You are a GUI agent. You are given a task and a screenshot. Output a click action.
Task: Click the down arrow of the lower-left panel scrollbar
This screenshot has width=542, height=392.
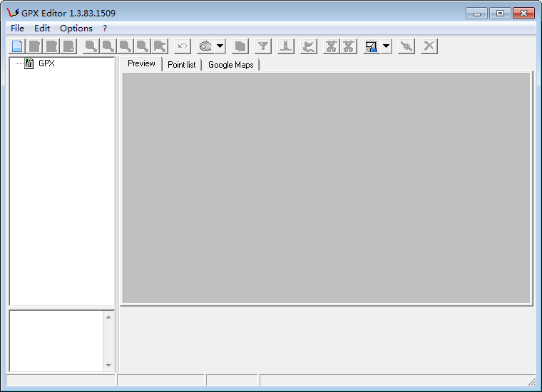108,365
